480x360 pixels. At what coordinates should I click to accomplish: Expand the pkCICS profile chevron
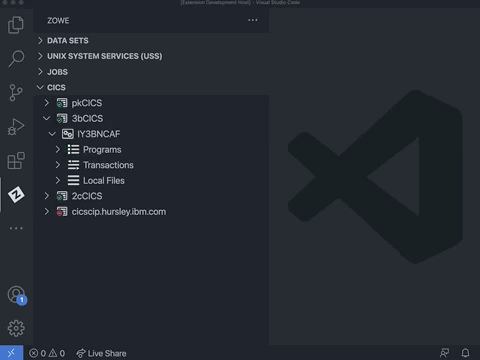pyautogui.click(x=47, y=103)
